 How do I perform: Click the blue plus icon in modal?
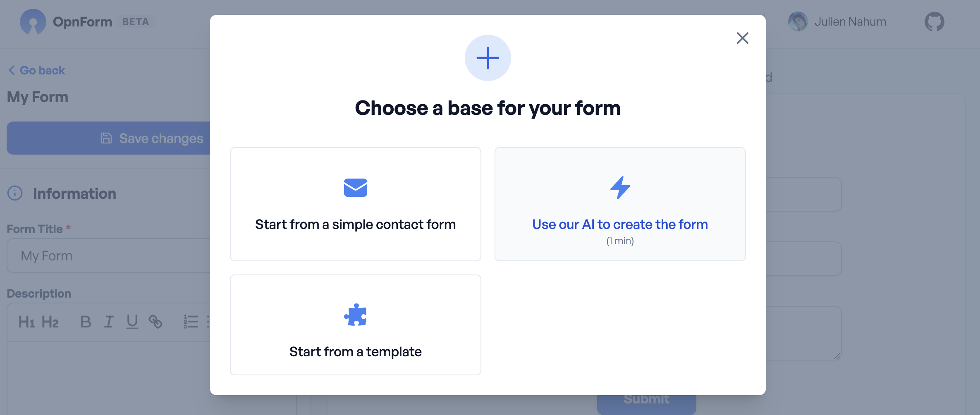[x=488, y=58]
